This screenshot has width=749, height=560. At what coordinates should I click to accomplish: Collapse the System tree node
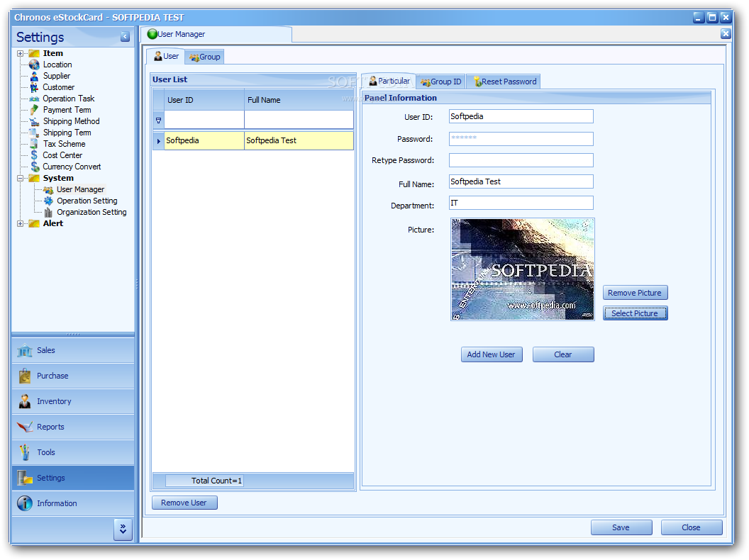click(20, 178)
